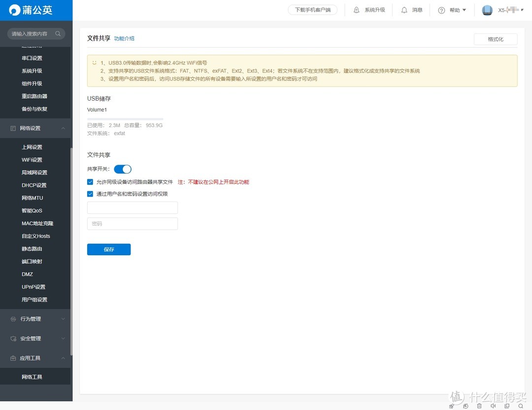Click the 系统升级 rocket icon in top bar
Viewport: 532px width, 410px height.
pos(356,10)
